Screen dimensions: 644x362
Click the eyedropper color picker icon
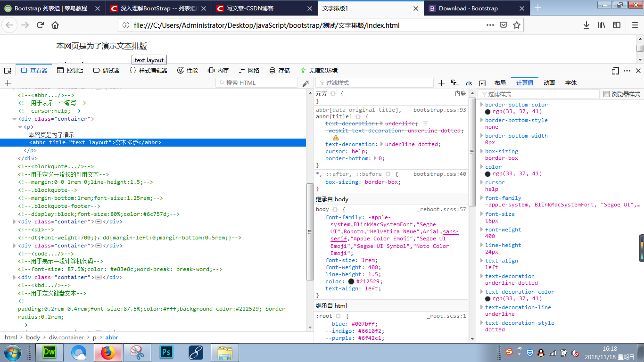pos(305,83)
